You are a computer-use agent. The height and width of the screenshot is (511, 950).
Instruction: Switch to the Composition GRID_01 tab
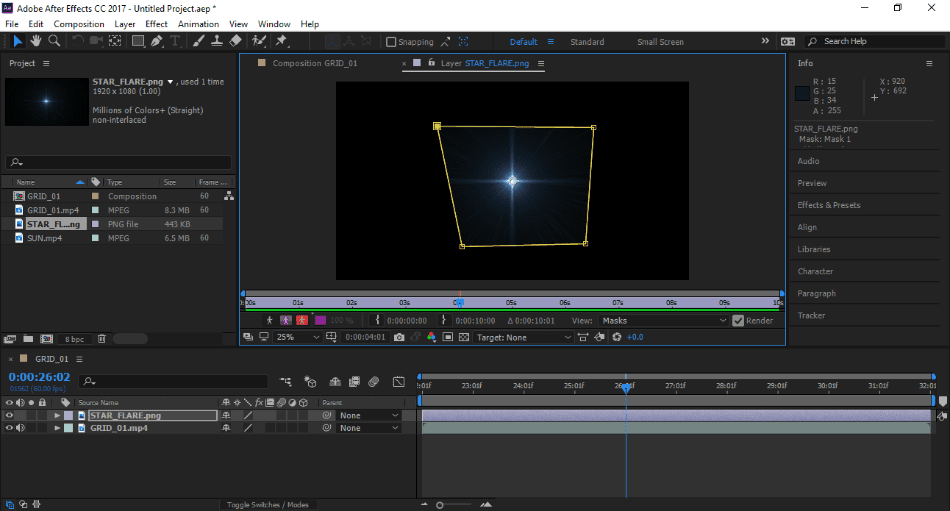314,63
